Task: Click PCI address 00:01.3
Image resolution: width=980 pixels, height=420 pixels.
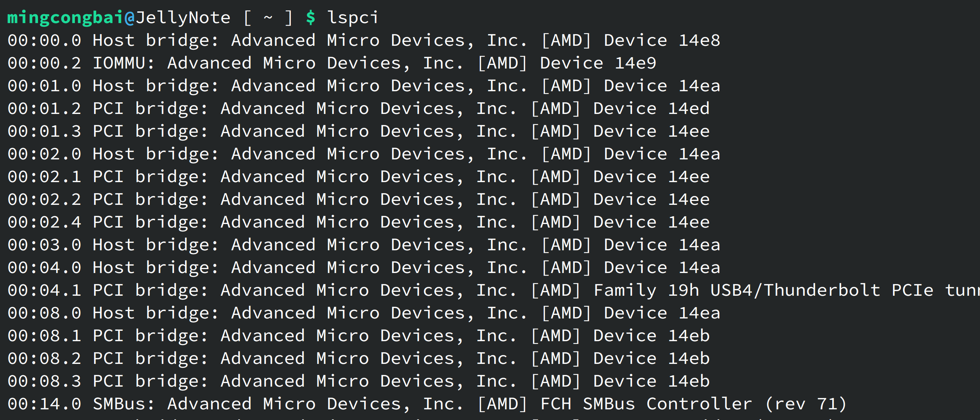Action: coord(44,131)
